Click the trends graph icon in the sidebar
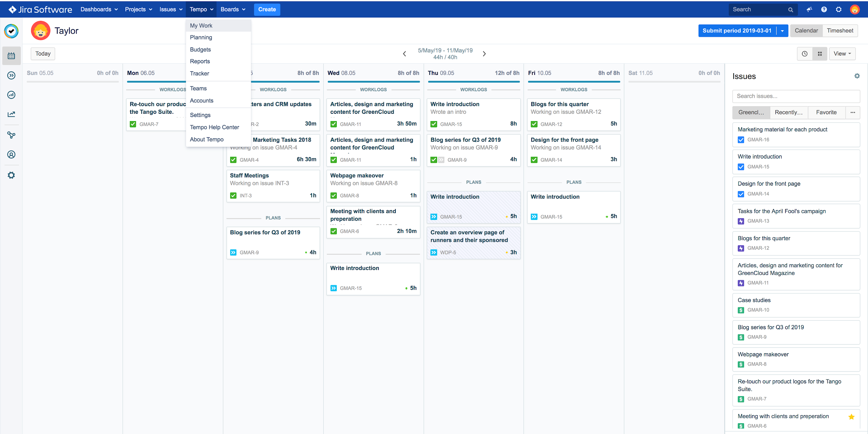 (11, 114)
